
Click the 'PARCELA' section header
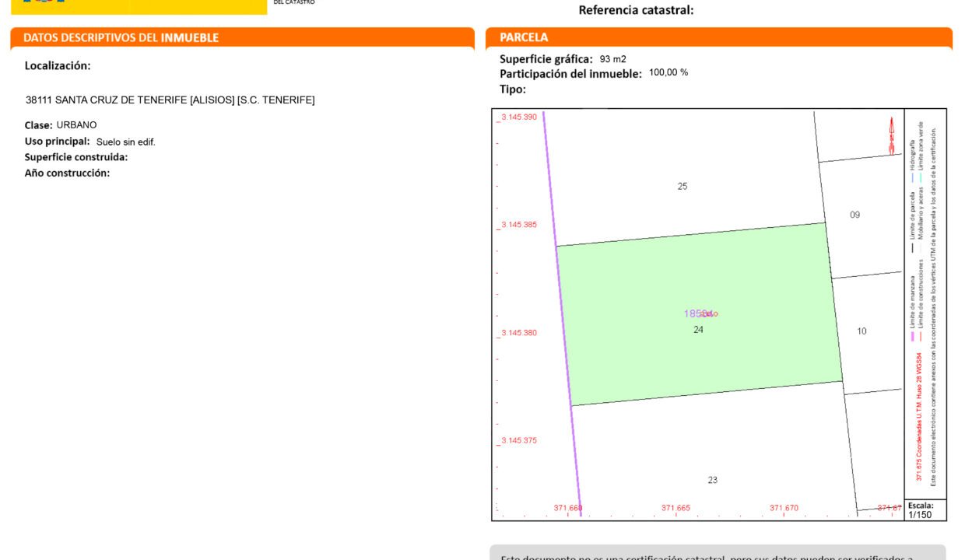(524, 37)
